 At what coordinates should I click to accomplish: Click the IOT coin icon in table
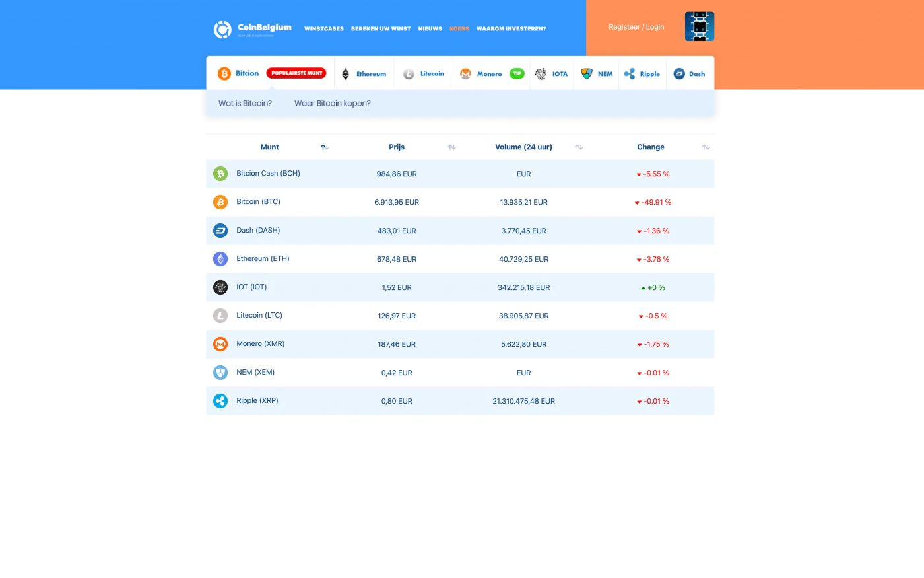[x=220, y=287]
